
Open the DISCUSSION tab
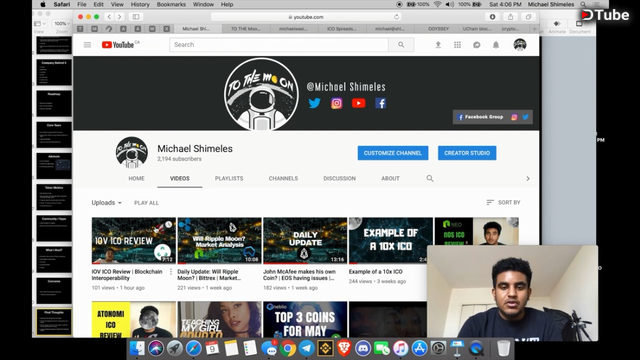(x=340, y=178)
